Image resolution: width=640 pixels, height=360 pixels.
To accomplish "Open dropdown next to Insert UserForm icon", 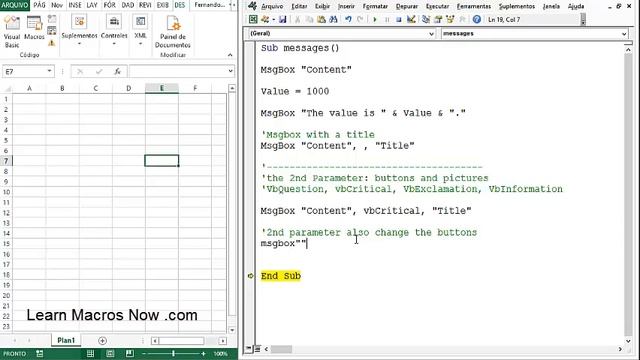I will point(273,19).
